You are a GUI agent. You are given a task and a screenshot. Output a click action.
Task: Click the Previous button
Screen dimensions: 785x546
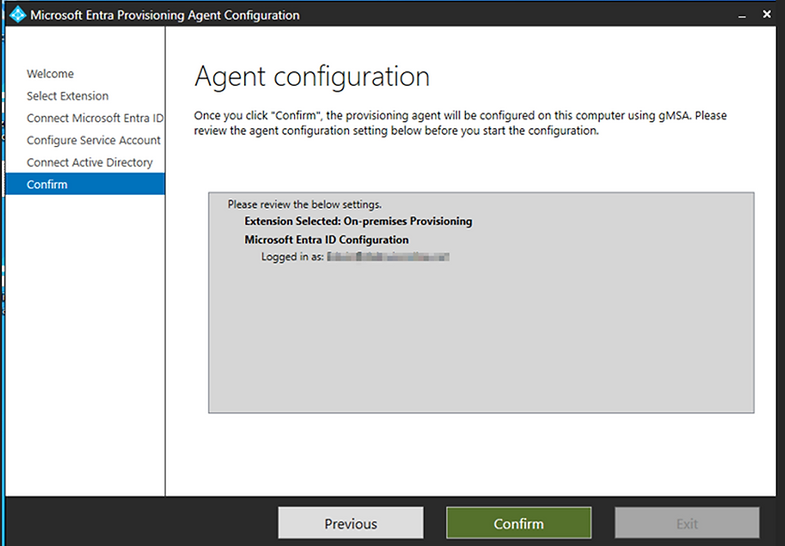[350, 523]
